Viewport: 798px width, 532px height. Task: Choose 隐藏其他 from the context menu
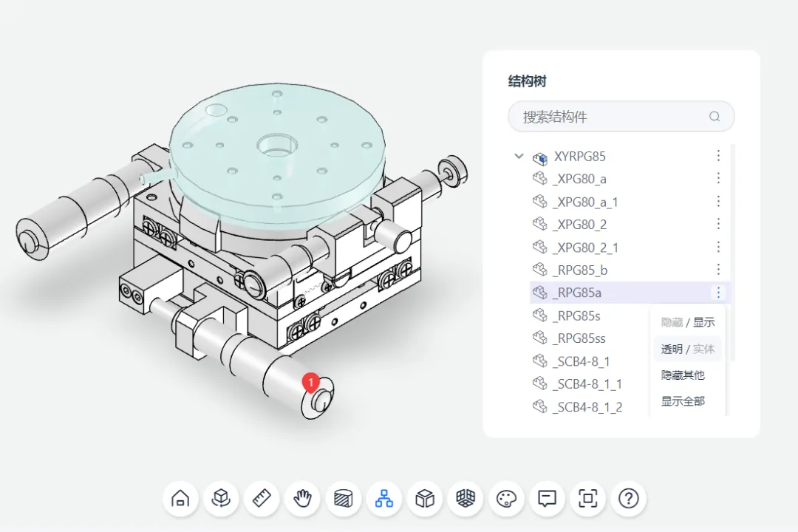[x=683, y=375]
